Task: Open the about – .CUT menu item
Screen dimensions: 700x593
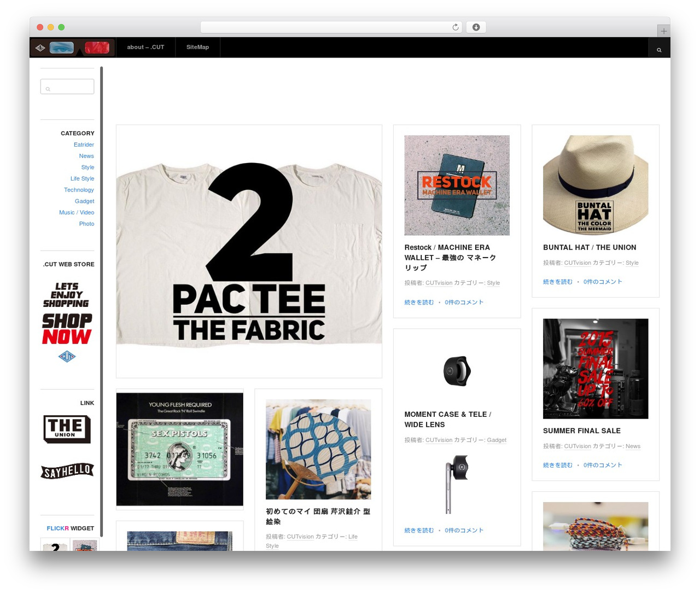Action: [145, 48]
